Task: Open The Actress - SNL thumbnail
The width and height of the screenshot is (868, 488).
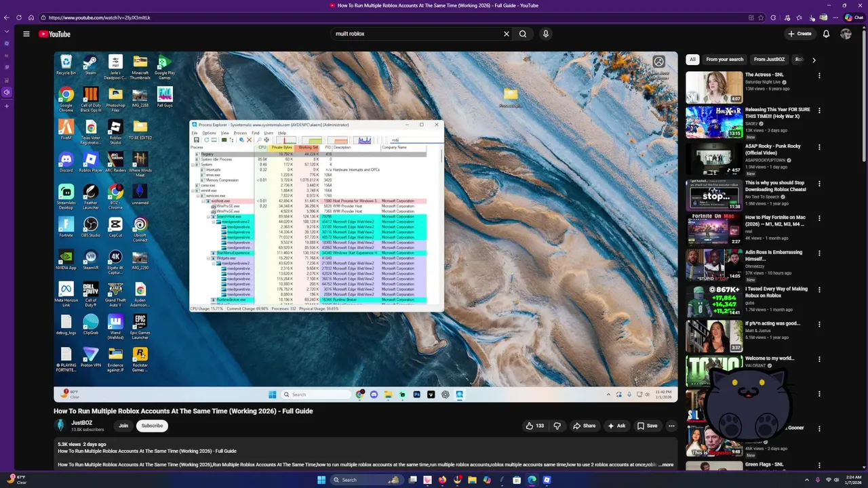Action: 714,87
